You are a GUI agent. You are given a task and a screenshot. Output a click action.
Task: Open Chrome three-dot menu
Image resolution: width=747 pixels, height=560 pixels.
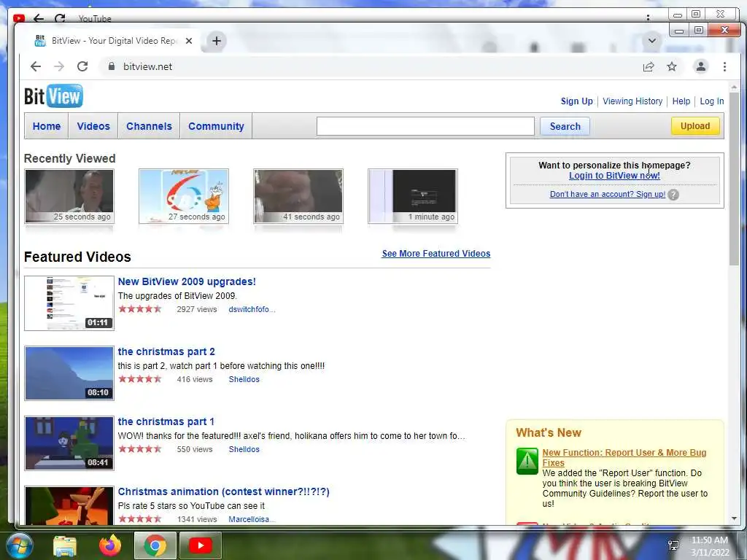(x=724, y=66)
